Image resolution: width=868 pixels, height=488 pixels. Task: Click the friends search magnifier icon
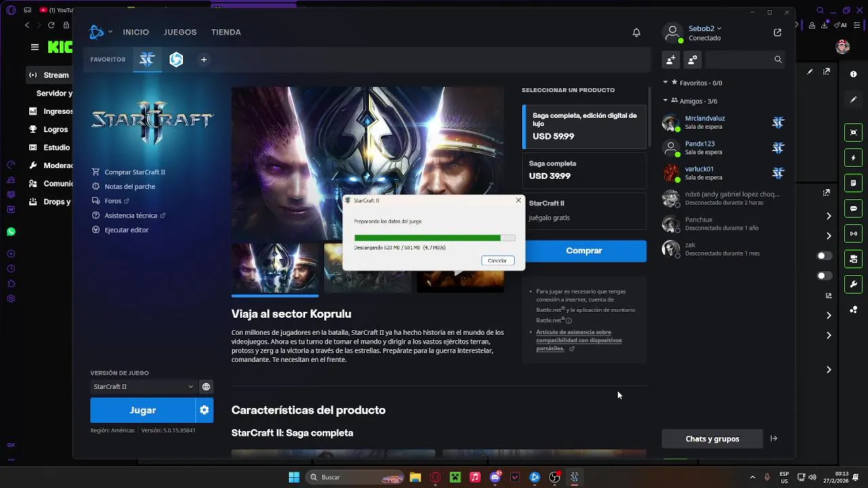[778, 60]
